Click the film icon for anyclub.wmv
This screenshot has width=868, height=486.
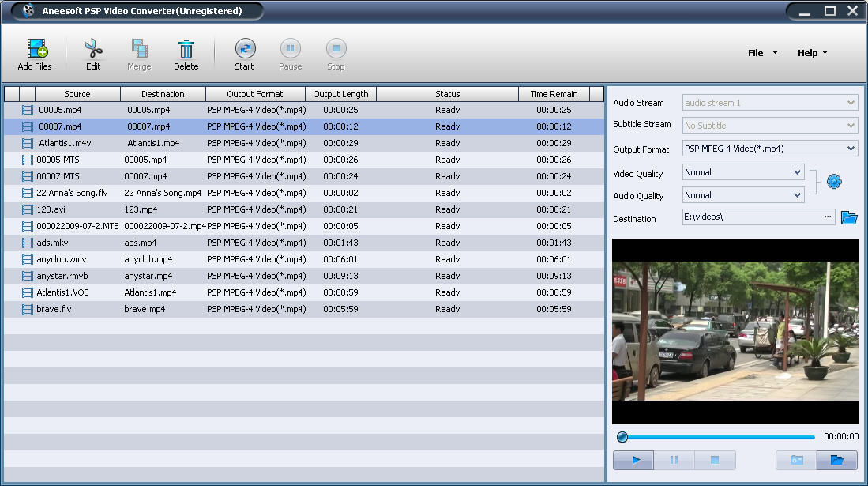point(27,260)
